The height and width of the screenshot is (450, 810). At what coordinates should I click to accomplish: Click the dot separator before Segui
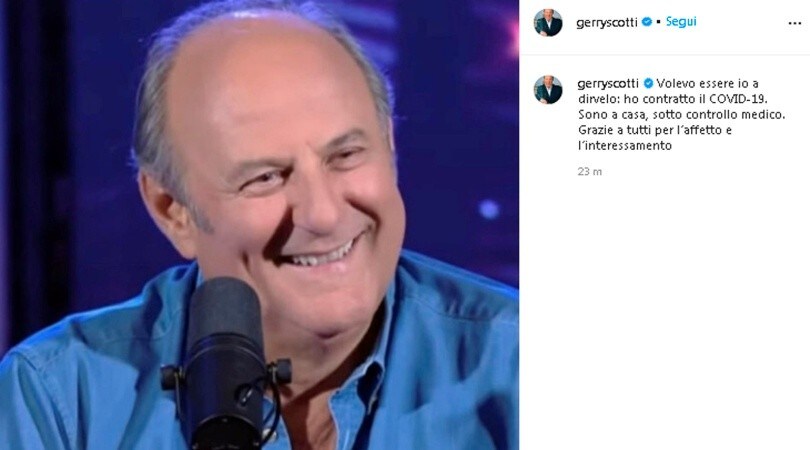[659, 22]
